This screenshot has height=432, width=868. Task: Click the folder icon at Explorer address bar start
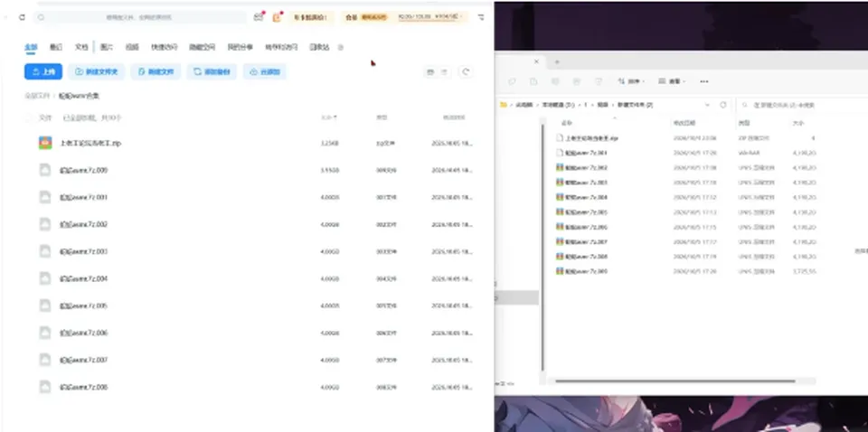click(504, 105)
